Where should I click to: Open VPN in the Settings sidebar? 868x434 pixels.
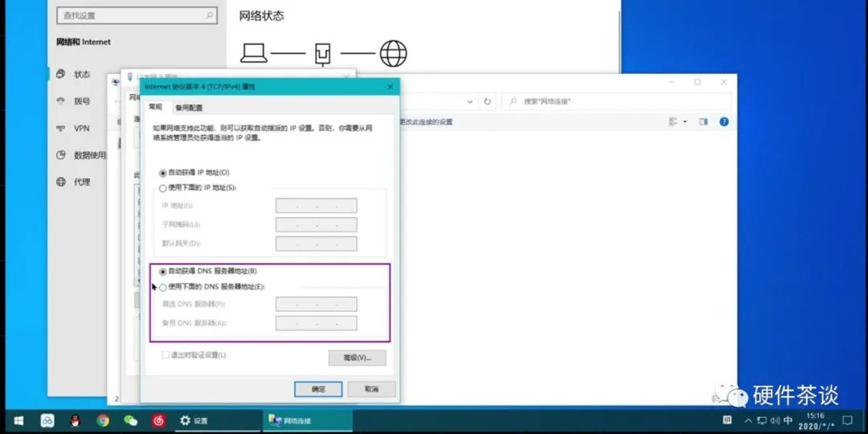(x=81, y=129)
